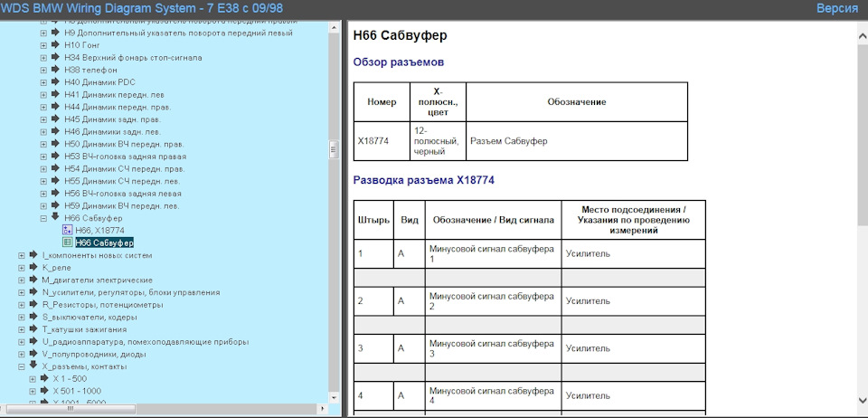Click the tree panel horizontal scrollbar thumb
This screenshot has width=868, height=418.
[71, 409]
